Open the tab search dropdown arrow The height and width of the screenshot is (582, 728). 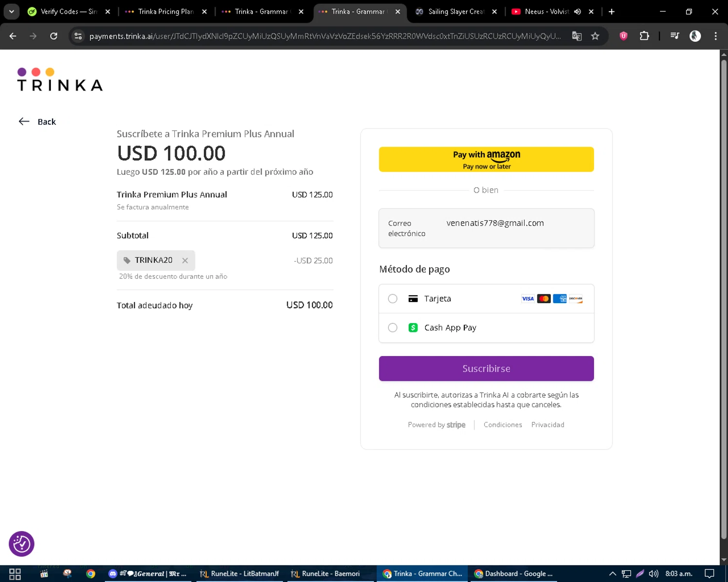[x=11, y=12]
